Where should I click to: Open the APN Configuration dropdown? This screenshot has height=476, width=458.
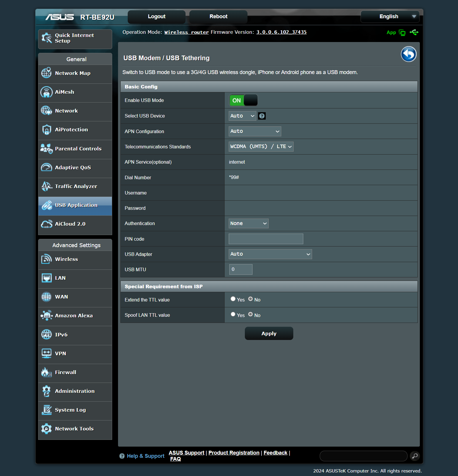tap(255, 131)
